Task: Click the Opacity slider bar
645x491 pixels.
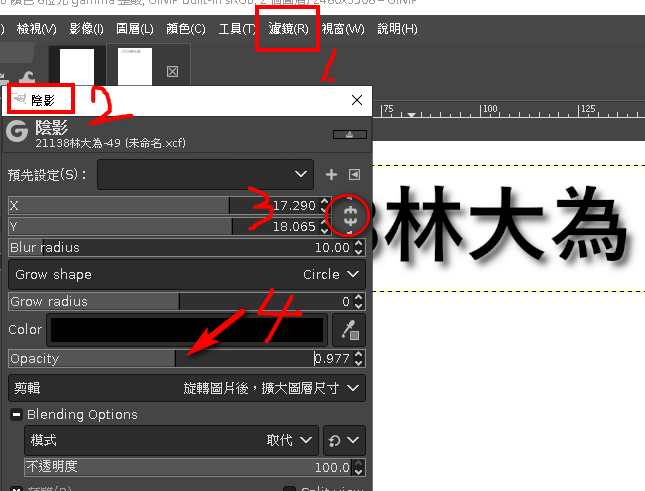Action: tap(160, 358)
